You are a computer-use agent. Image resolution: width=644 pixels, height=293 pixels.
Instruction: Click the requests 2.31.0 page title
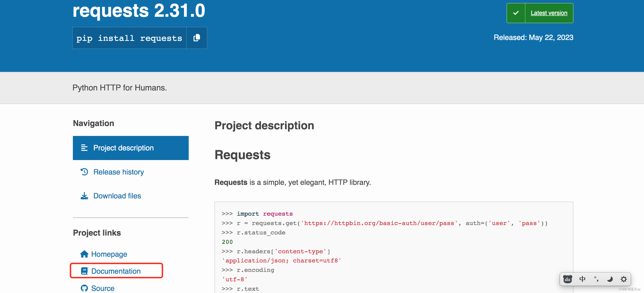tap(139, 11)
